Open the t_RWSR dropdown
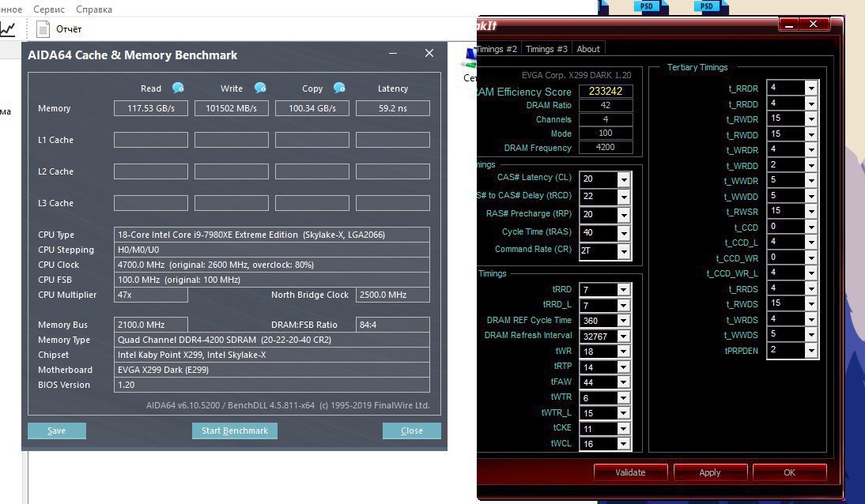 tap(811, 211)
